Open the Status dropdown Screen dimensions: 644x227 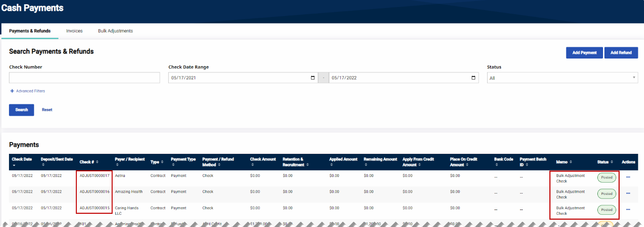[x=562, y=78]
